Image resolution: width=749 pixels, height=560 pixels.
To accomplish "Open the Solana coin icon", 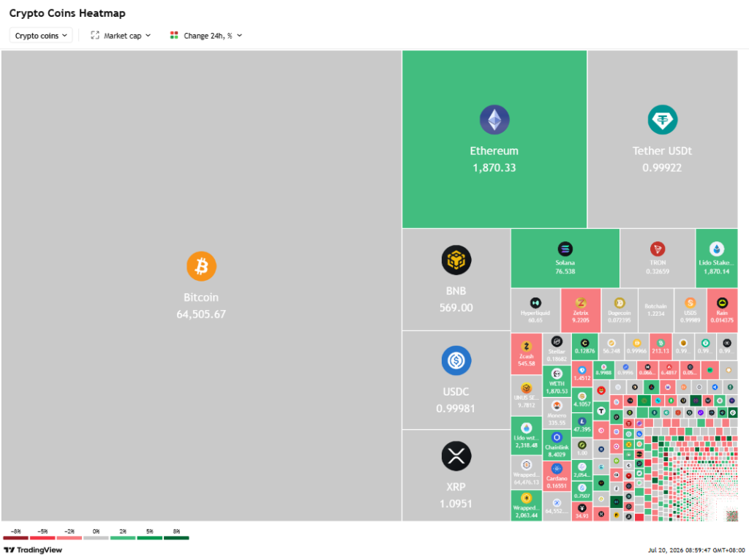I will click(565, 249).
